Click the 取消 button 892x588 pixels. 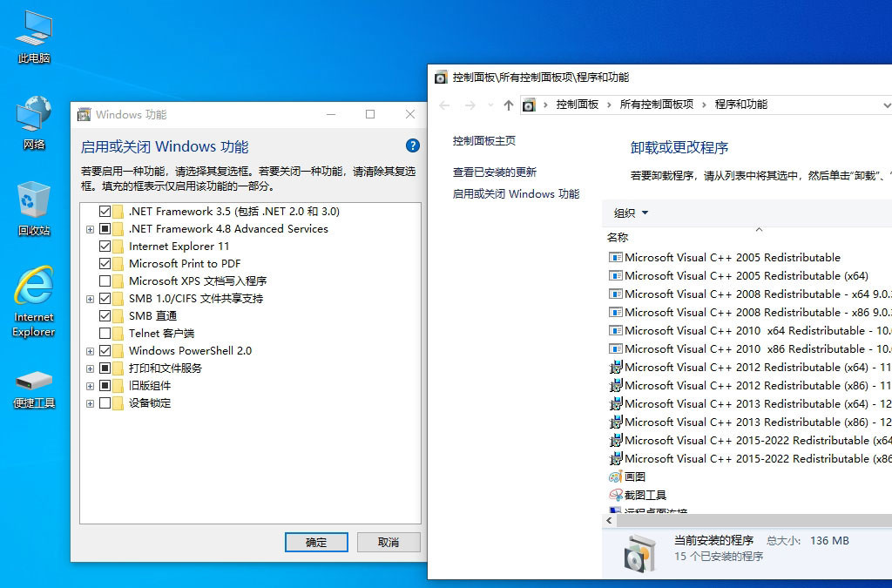coord(389,543)
